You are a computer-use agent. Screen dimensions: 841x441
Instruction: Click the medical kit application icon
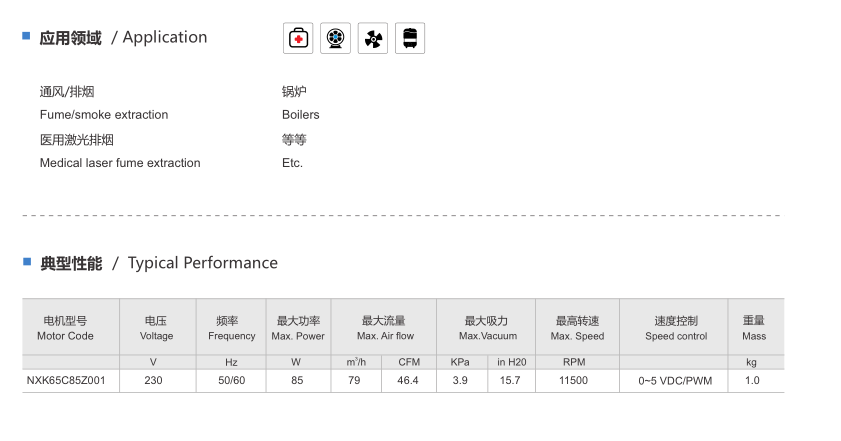click(x=298, y=38)
